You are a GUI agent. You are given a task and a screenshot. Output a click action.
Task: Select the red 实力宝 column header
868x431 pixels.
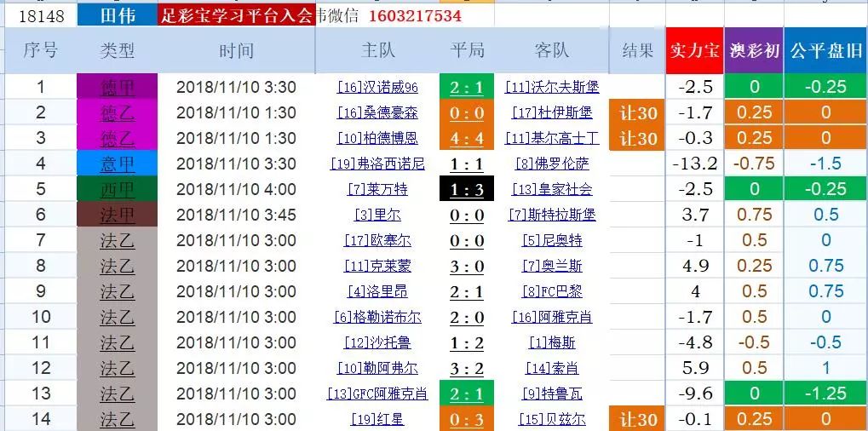point(695,50)
